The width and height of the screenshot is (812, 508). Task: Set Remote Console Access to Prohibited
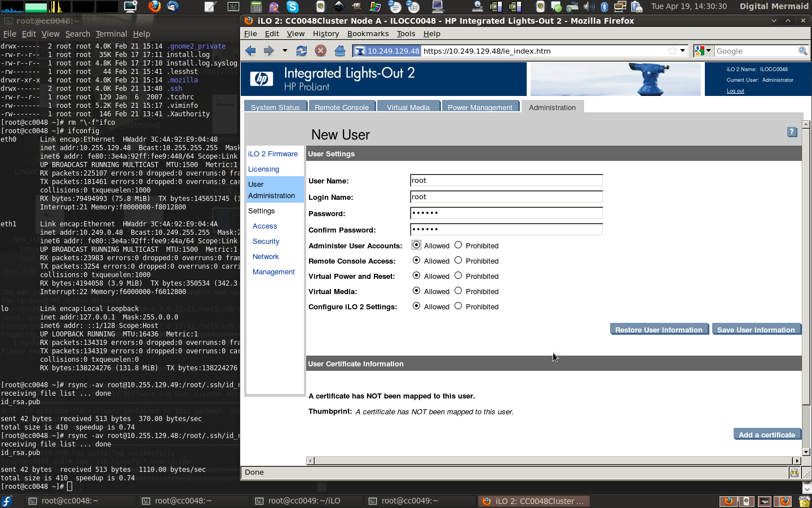click(458, 260)
